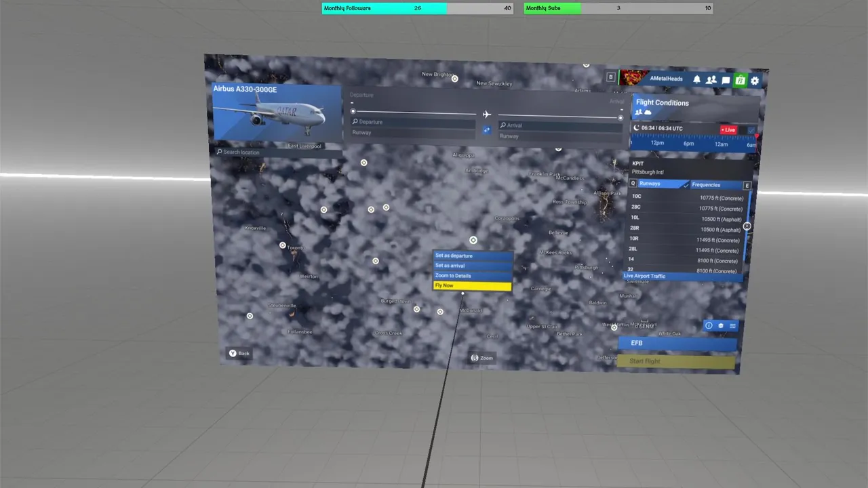The width and height of the screenshot is (868, 488).
Task: Select runway 28R row
Action: coord(686,228)
